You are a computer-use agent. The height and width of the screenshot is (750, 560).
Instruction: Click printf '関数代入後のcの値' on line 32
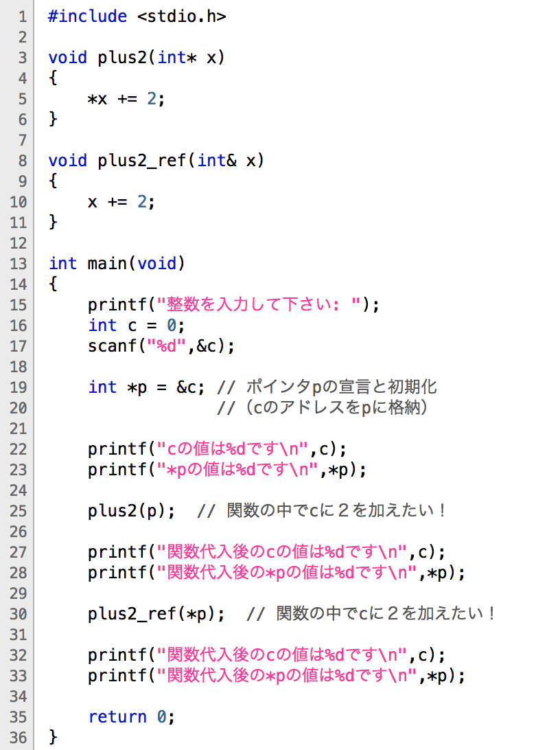pos(267,655)
